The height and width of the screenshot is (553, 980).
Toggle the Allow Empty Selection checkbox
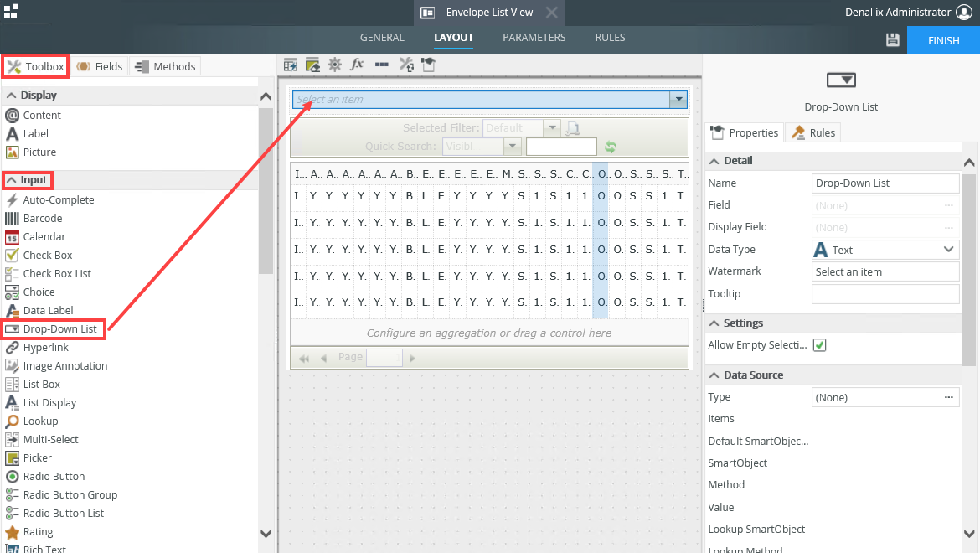click(820, 345)
